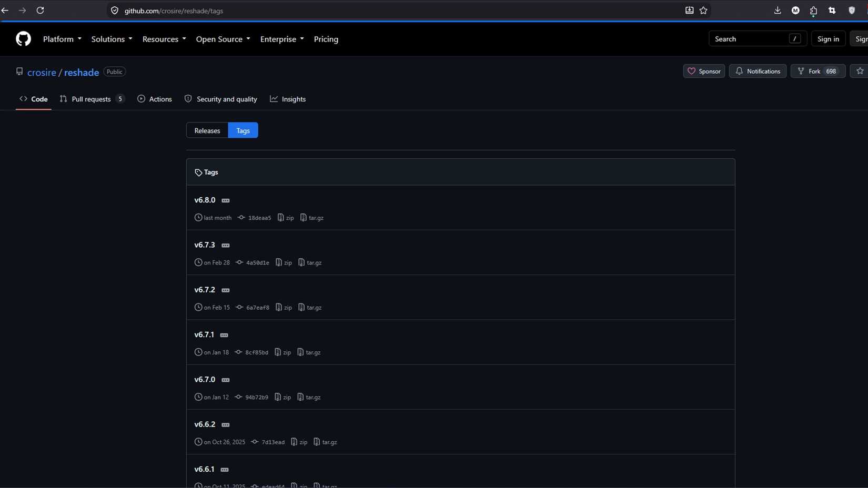Image resolution: width=868 pixels, height=488 pixels.
Task: Open the Insights tab
Action: (288, 99)
